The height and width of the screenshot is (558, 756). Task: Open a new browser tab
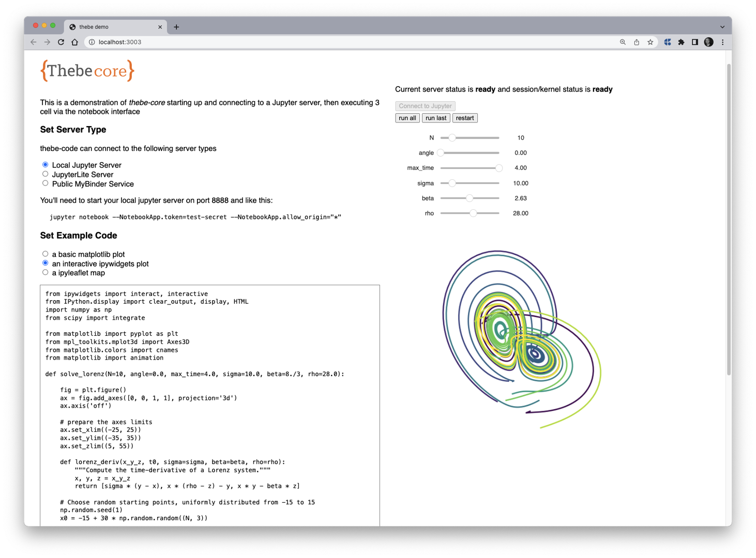pos(176,27)
